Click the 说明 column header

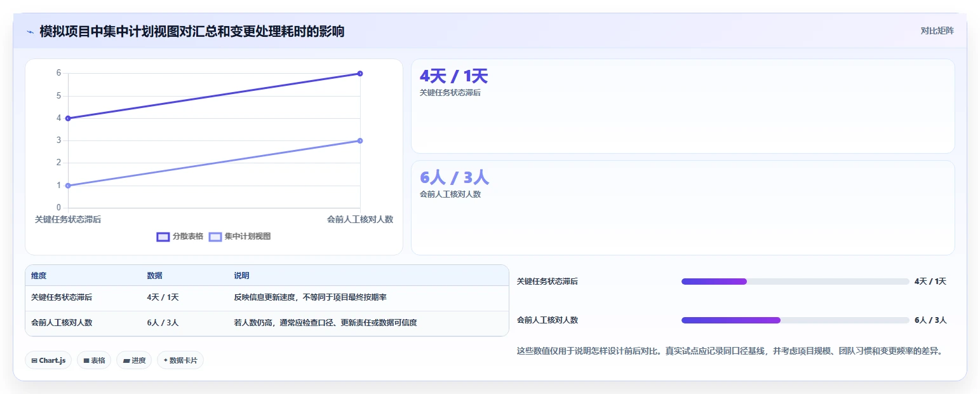241,276
